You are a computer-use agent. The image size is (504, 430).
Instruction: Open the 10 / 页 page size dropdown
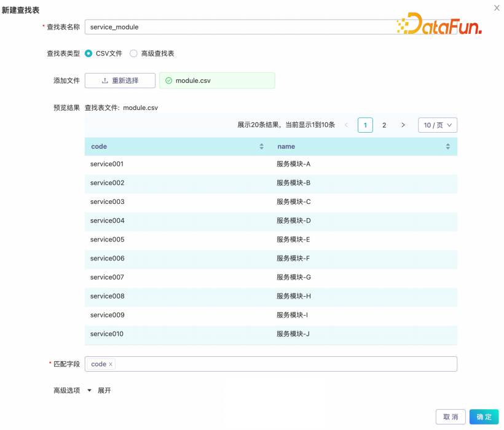pos(437,125)
